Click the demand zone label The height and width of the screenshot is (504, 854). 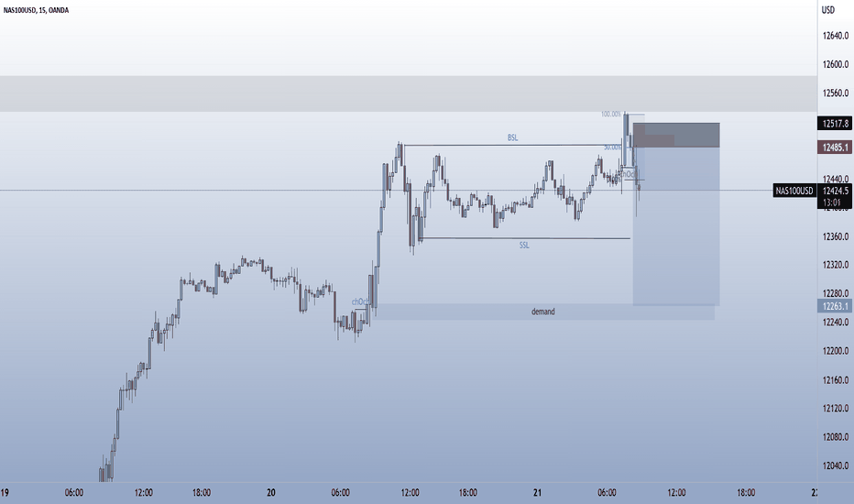(543, 312)
